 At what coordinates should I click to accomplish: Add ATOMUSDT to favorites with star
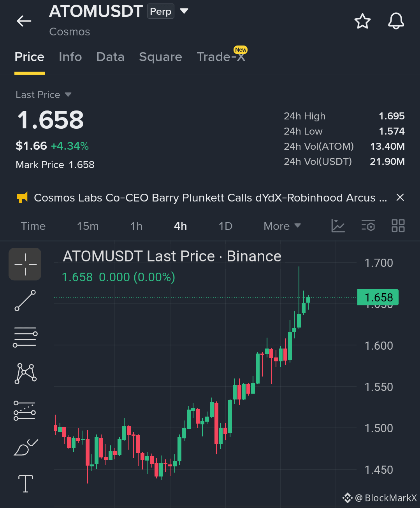362,21
